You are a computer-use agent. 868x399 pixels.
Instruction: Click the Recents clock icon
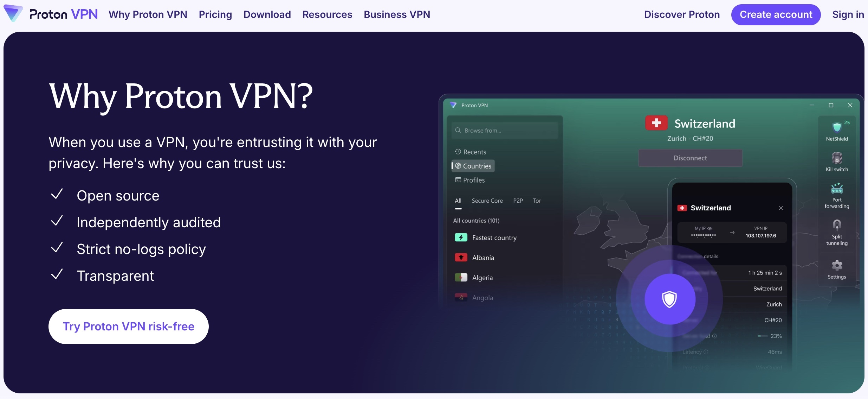[458, 152]
